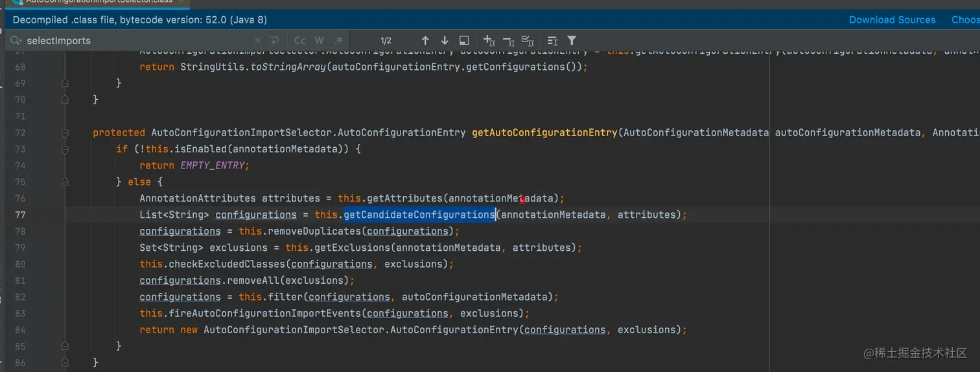Click getExclusions call on line 79
The width and height of the screenshot is (980, 372).
[352, 248]
